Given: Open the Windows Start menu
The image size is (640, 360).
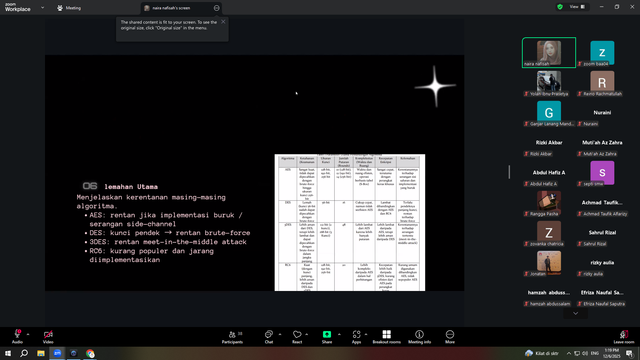Looking at the screenshot, I should [x=8, y=353].
